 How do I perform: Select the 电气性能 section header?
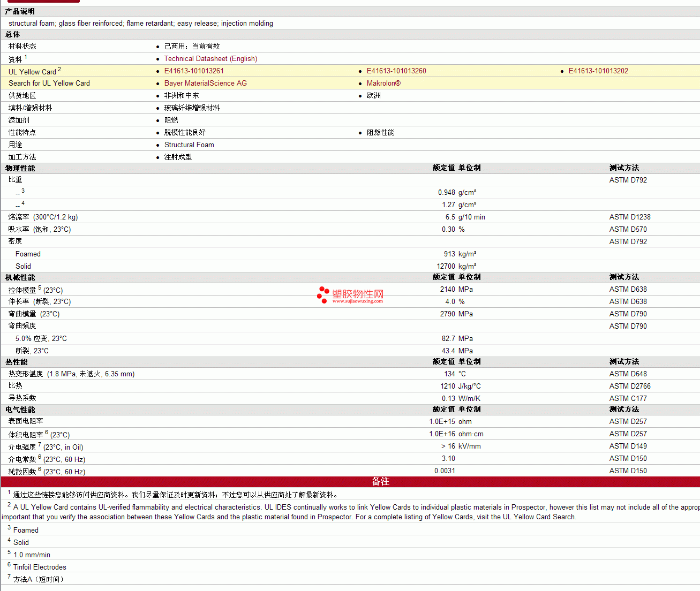(x=20, y=410)
